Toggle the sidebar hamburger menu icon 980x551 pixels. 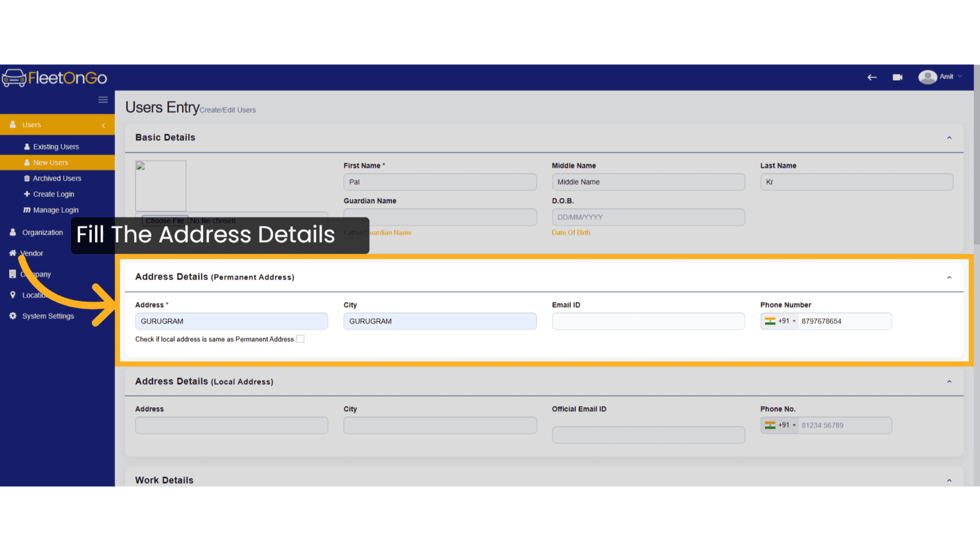point(103,100)
